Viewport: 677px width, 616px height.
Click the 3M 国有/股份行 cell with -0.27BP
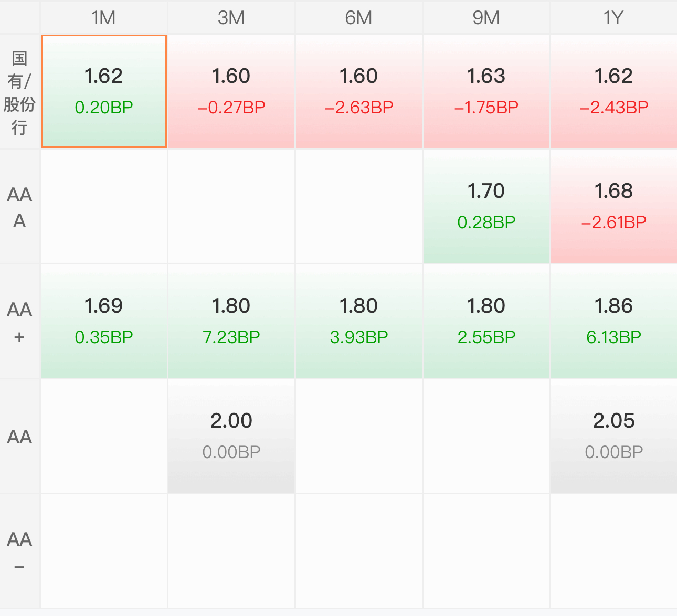tap(231, 91)
